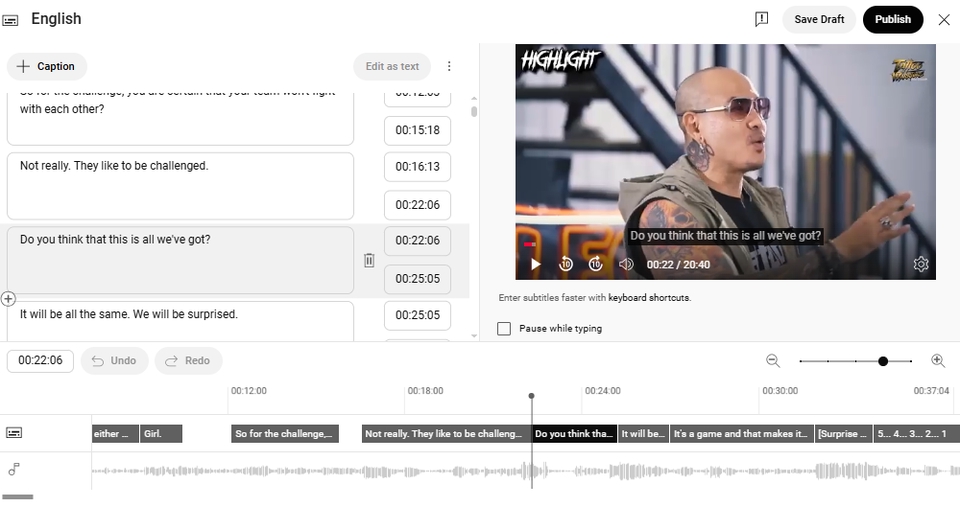This screenshot has width=960, height=530.
Task: Click the horizontal timeline scrollbar thumb
Action: click(18, 497)
